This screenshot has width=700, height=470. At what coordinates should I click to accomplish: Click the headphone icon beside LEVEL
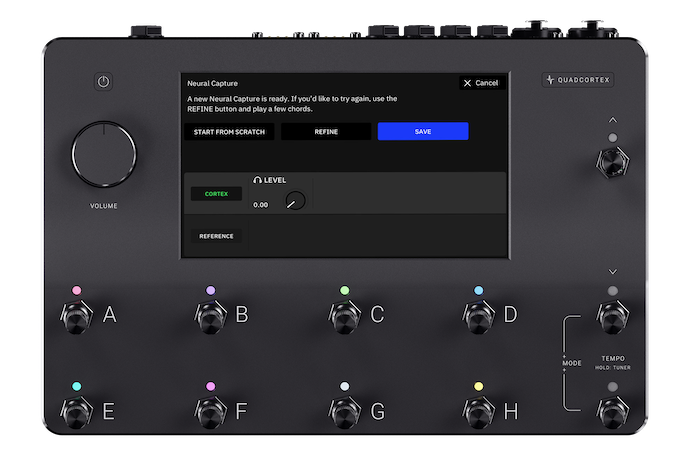click(x=258, y=180)
